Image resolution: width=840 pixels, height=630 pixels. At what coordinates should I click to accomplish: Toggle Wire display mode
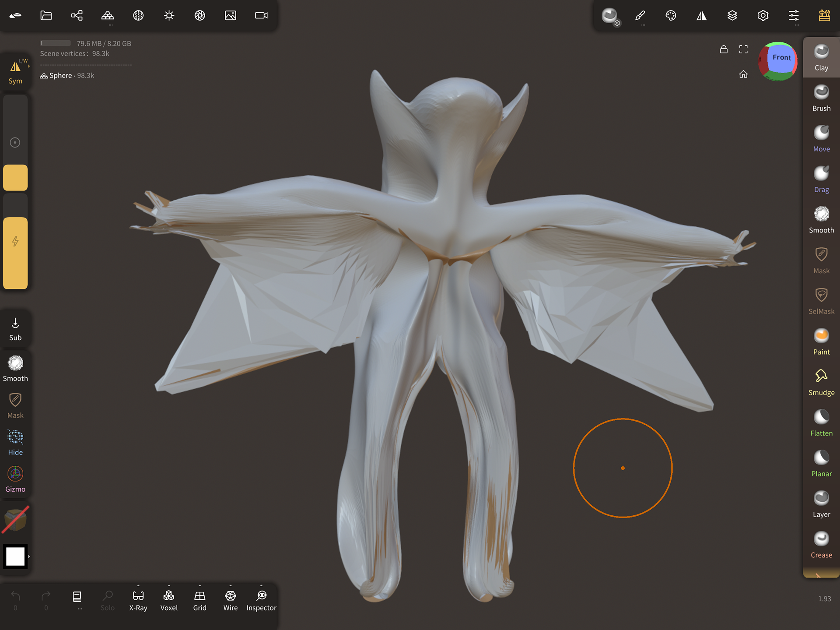231,599
